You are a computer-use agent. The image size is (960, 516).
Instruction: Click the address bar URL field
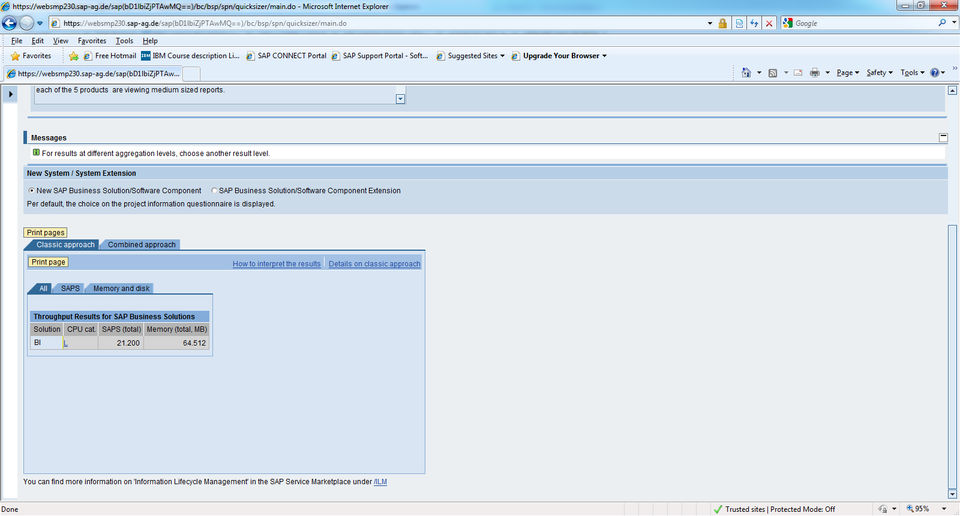(377, 23)
